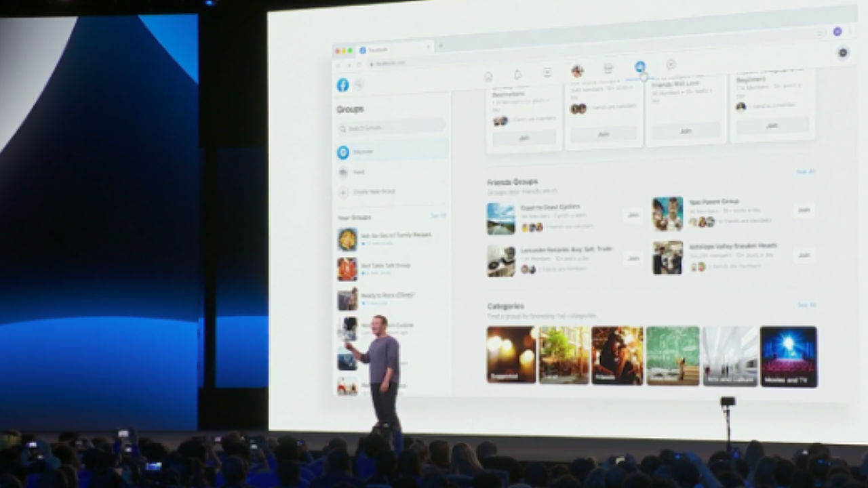
Task: Click the Feed icon in the sidebar
Action: [x=343, y=171]
